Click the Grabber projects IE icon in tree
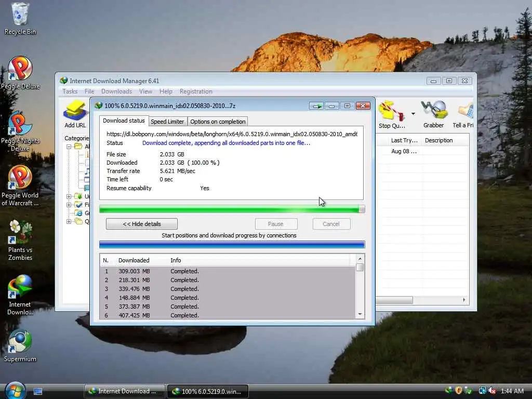This screenshot has height=399, width=532. click(78, 213)
